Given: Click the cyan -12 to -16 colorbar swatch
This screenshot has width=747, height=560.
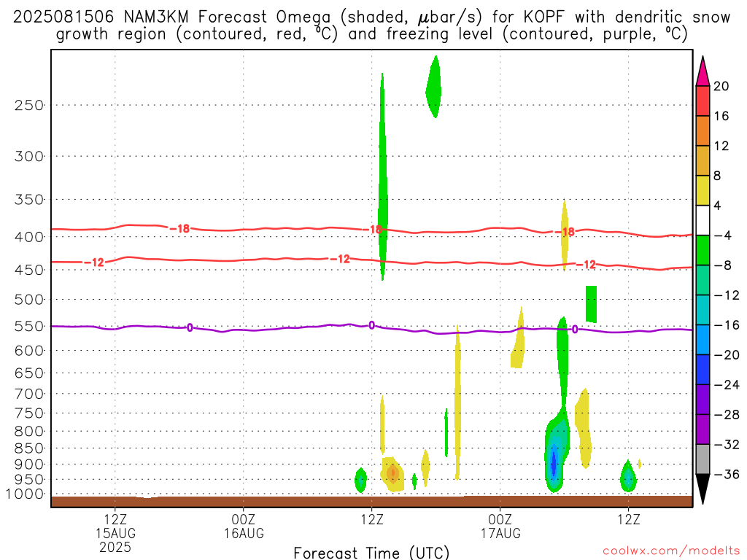Looking at the screenshot, I should (703, 310).
